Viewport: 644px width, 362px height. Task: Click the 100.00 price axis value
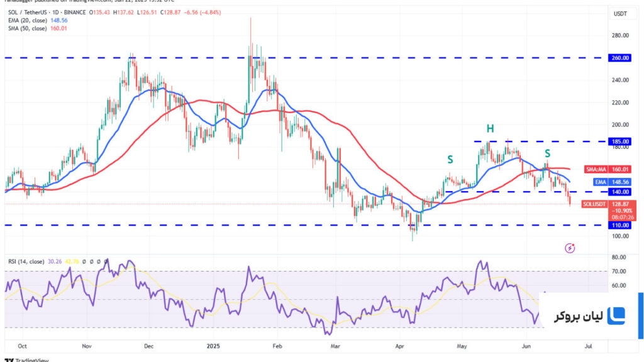(x=620, y=236)
